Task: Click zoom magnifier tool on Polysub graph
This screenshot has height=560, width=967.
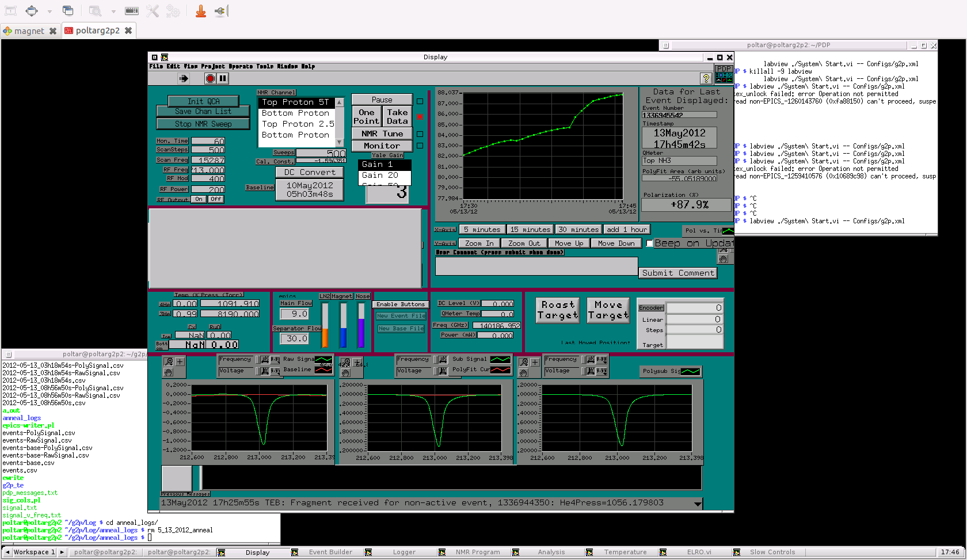Action: click(524, 362)
